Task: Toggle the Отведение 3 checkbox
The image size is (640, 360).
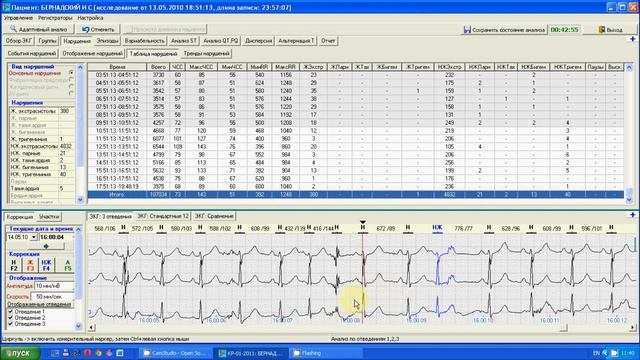Action: click(x=11, y=324)
